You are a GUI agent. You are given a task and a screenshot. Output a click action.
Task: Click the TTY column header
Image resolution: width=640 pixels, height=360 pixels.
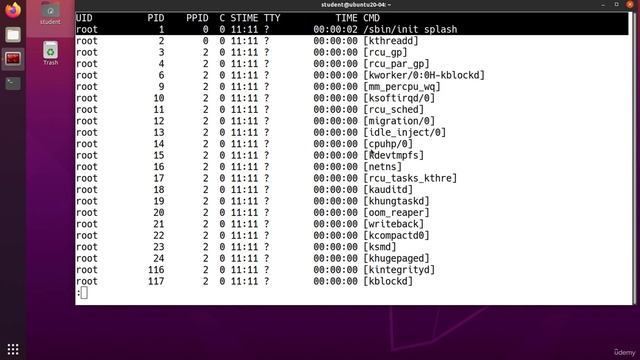[x=272, y=18]
